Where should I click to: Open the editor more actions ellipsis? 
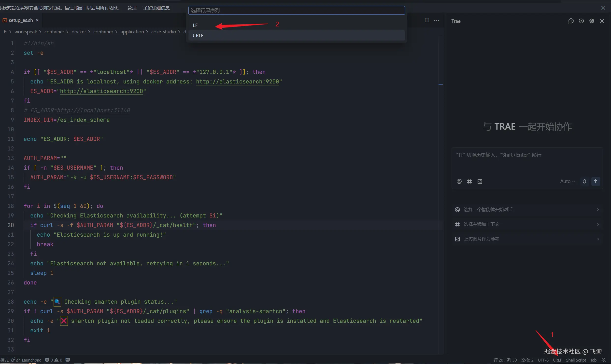click(437, 20)
